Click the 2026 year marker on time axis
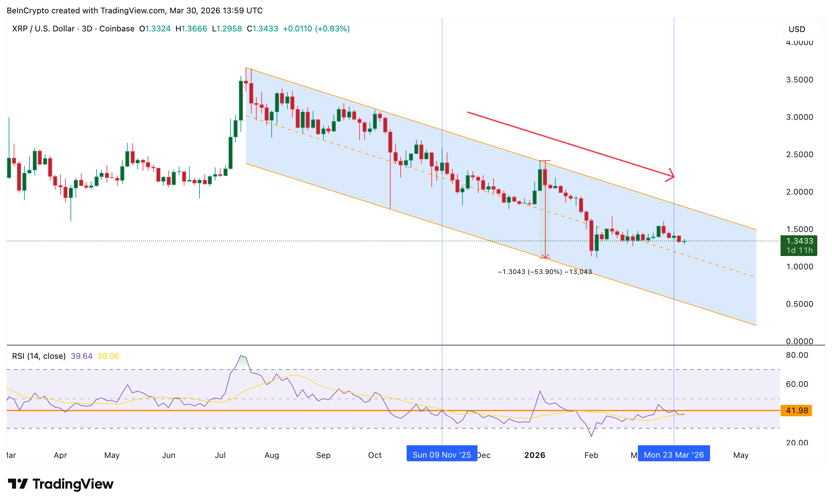This screenshot has width=832, height=504. [x=535, y=455]
